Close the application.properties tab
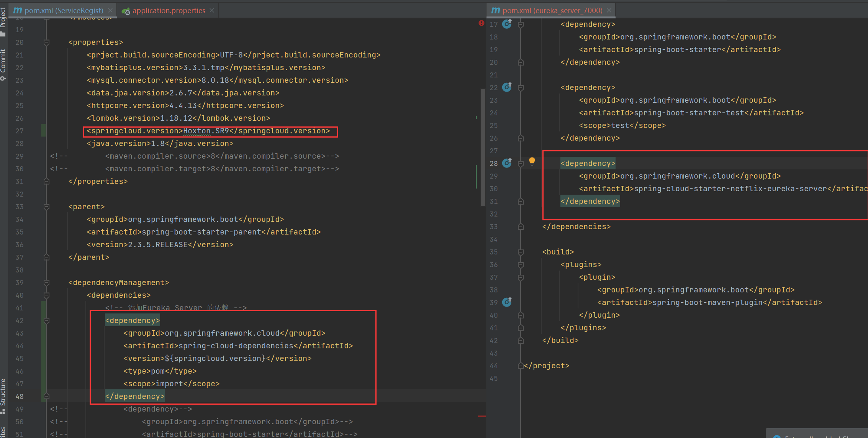 pyautogui.click(x=212, y=10)
